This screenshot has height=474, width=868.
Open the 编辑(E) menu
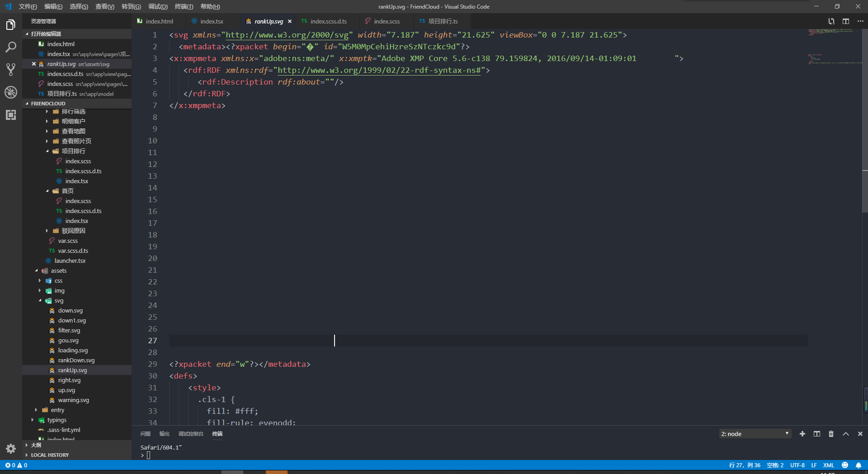pos(53,6)
